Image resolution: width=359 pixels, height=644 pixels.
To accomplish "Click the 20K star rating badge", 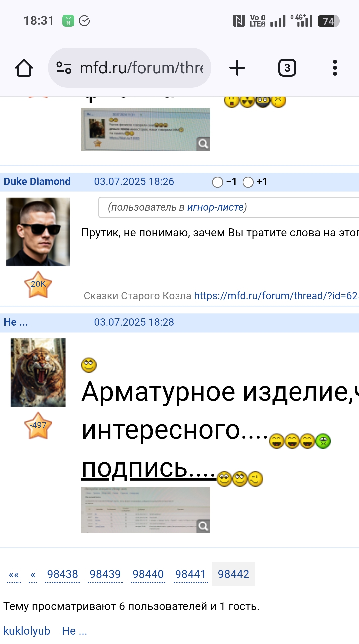I will (38, 284).
